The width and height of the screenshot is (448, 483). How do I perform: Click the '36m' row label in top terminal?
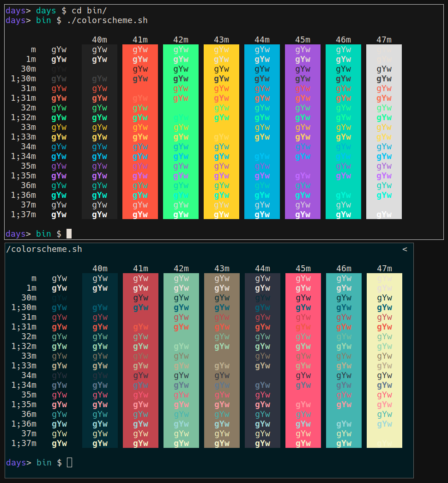coord(29,185)
